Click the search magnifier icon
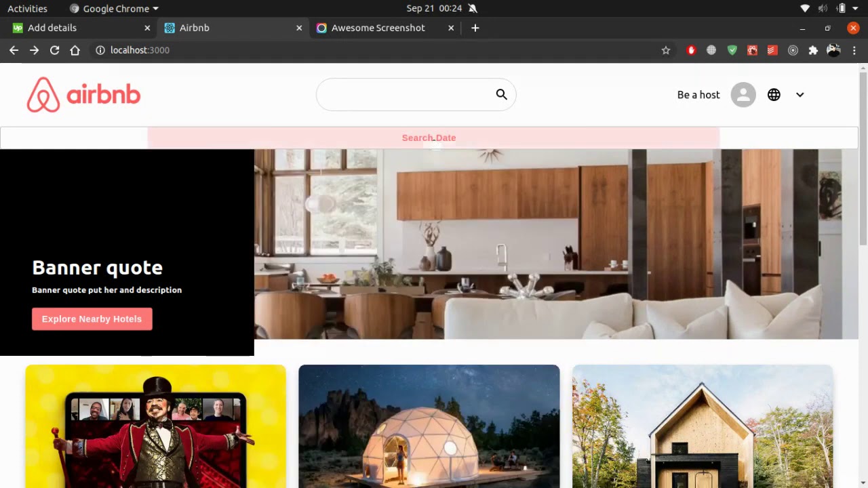The height and width of the screenshot is (488, 868). click(x=501, y=95)
